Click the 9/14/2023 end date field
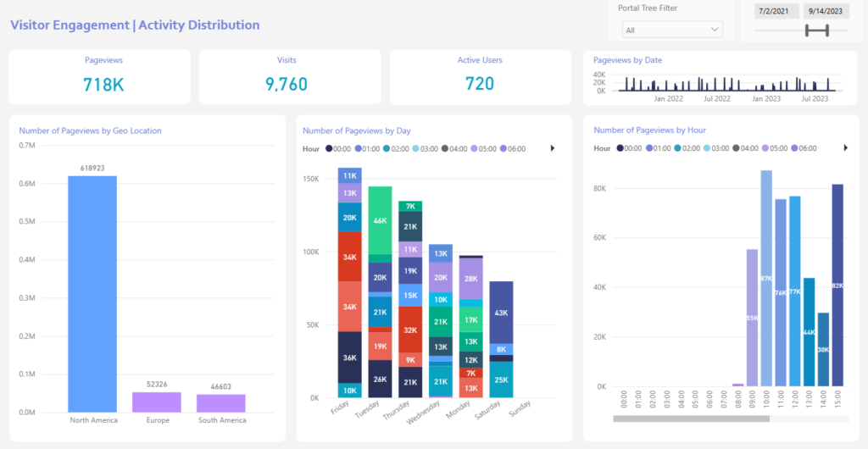This screenshot has height=449, width=868. pyautogui.click(x=825, y=10)
